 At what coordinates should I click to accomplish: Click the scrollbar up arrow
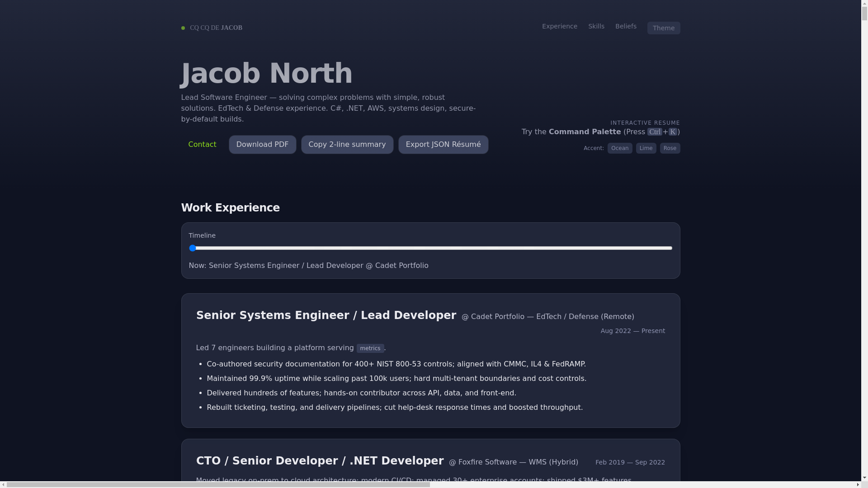[x=864, y=3]
